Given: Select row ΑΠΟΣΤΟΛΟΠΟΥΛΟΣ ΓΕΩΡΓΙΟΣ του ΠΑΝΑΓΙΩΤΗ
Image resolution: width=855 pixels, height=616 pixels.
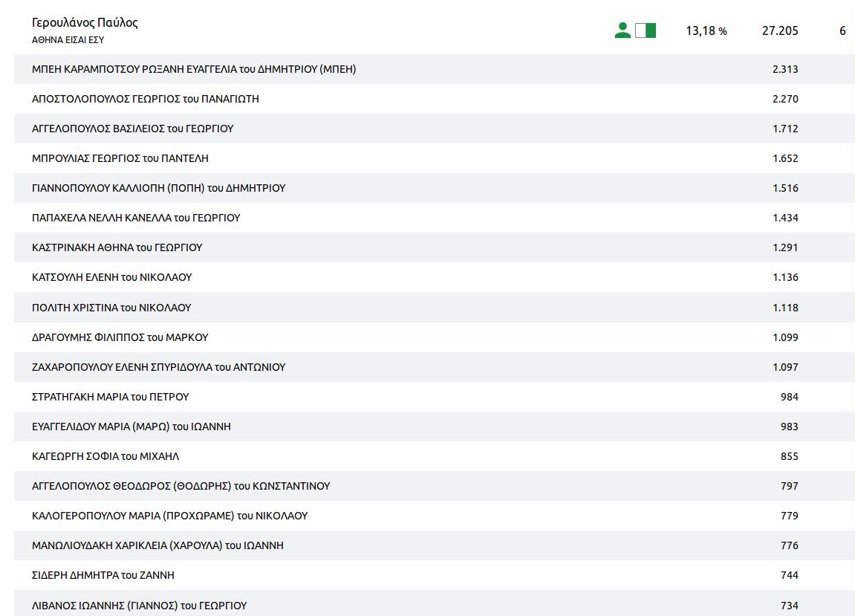Looking at the screenshot, I should point(434,99).
